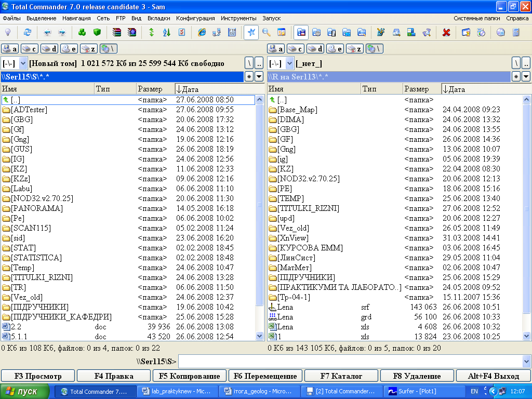Sort right panel by Размер column

(x=422, y=89)
